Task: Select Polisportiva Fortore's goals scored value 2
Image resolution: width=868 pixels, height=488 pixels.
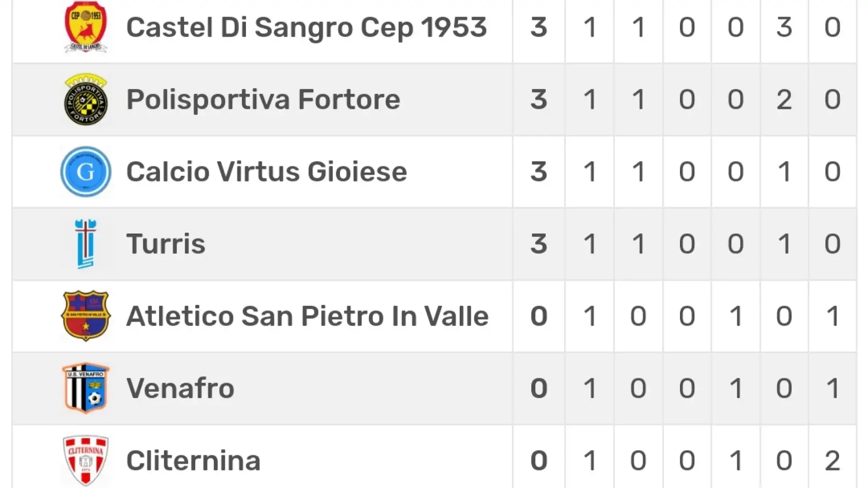Action: (784, 99)
